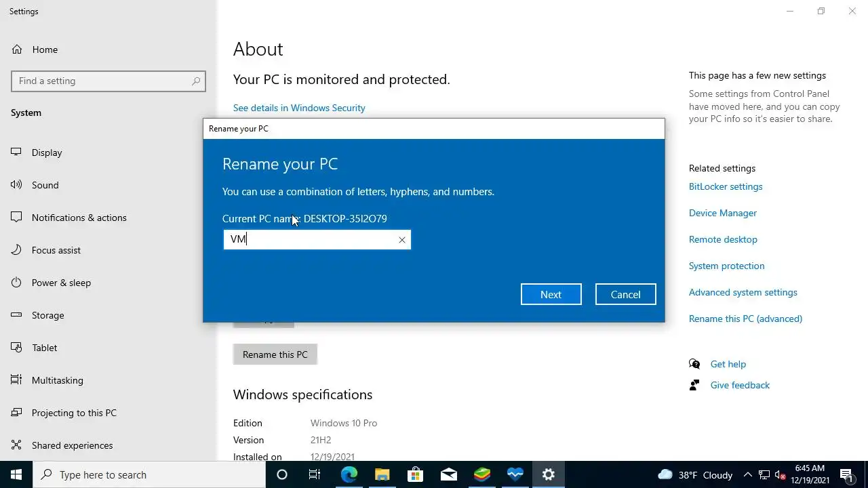This screenshot has height=488, width=868.
Task: Open the Windows Start menu
Action: 16,474
